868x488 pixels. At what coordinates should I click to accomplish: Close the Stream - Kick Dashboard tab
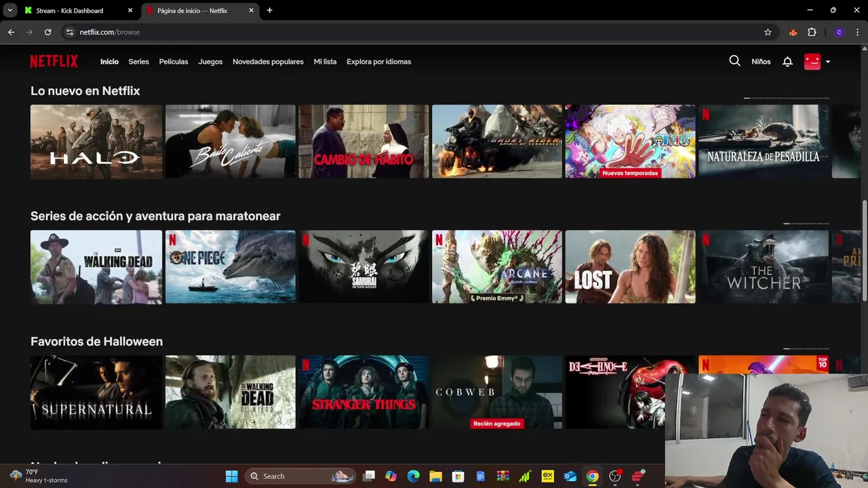(x=130, y=10)
